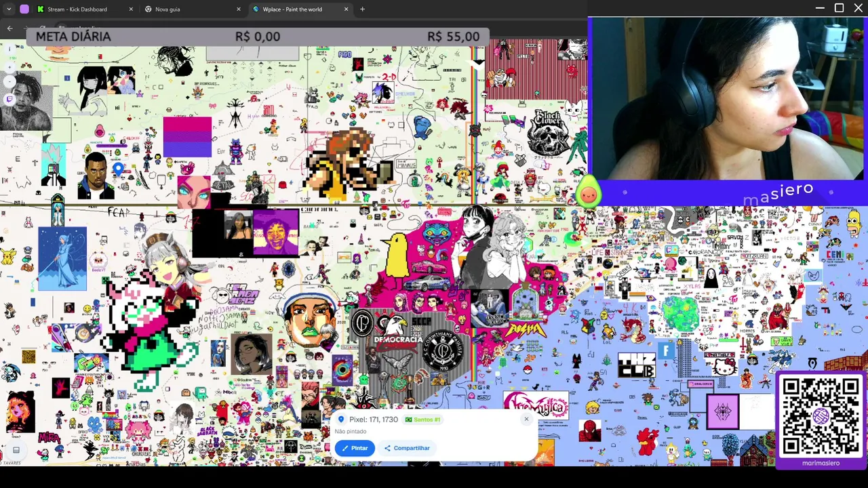Screen dimensions: 868x488
Task: Click the green blob pixel art
Action: tap(680, 315)
